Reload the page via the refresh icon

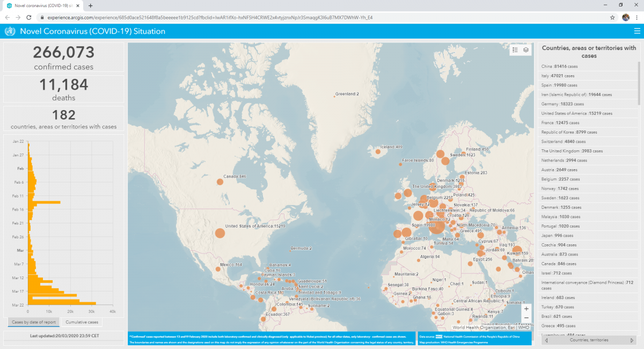pos(28,17)
